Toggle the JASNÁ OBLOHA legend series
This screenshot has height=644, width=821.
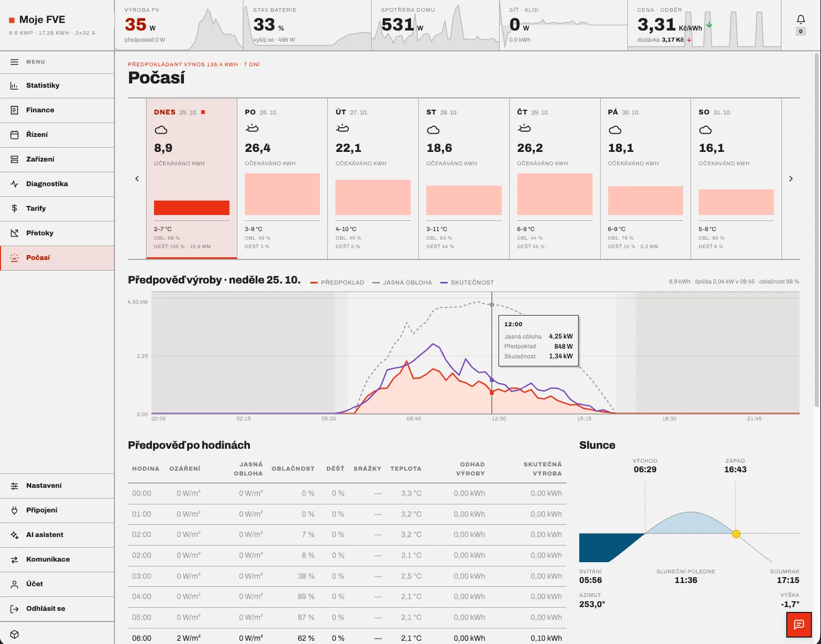click(402, 282)
